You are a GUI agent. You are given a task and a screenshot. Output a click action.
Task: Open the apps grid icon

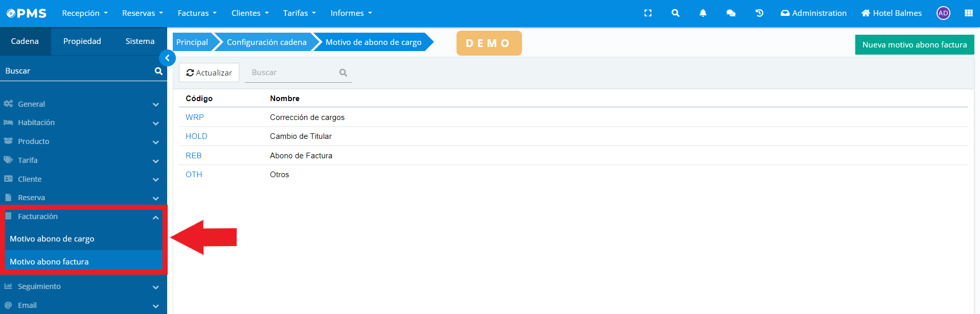tap(968, 13)
